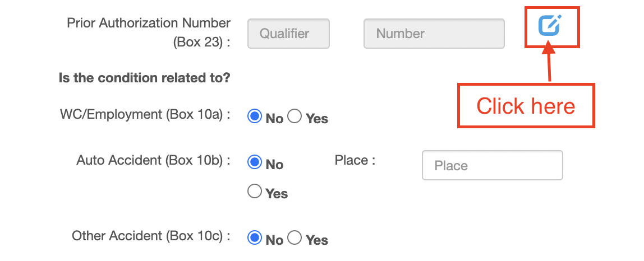This screenshot has height=261, width=644.
Task: Click the "Place :" field label
Action: (355, 160)
